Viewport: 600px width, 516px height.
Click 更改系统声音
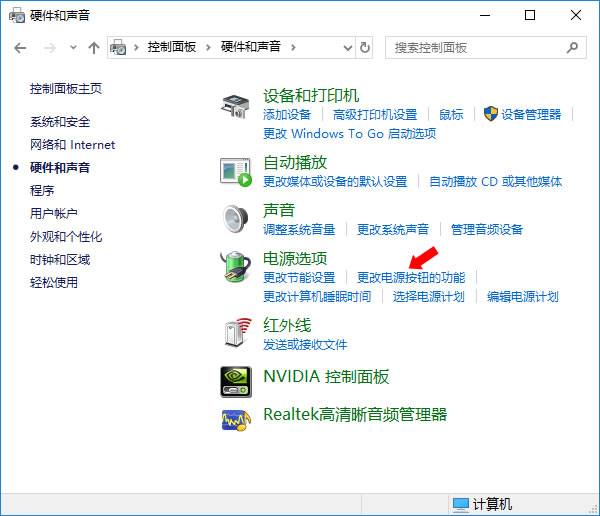click(393, 230)
